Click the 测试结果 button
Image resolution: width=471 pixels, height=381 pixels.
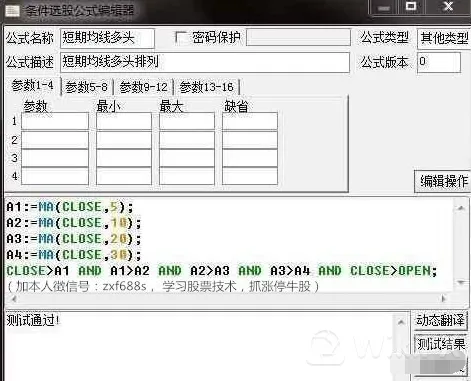[x=440, y=344]
